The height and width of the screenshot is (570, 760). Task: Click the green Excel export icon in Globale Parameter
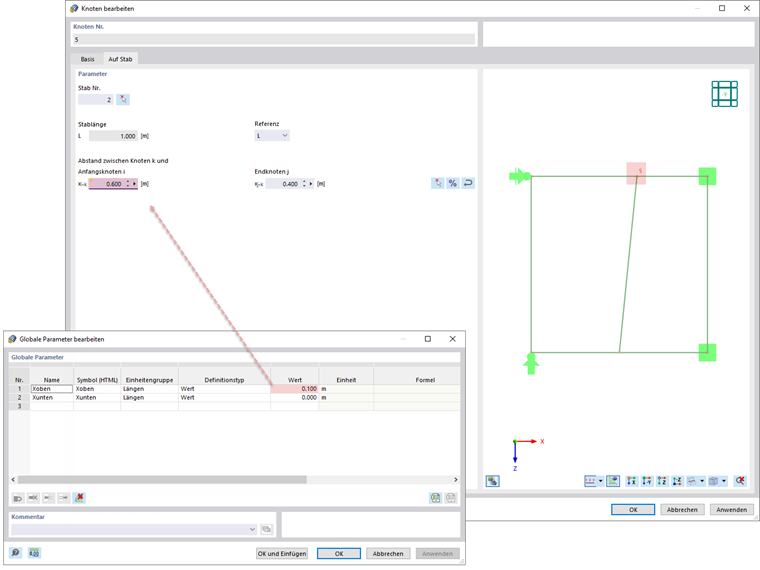coord(436,498)
